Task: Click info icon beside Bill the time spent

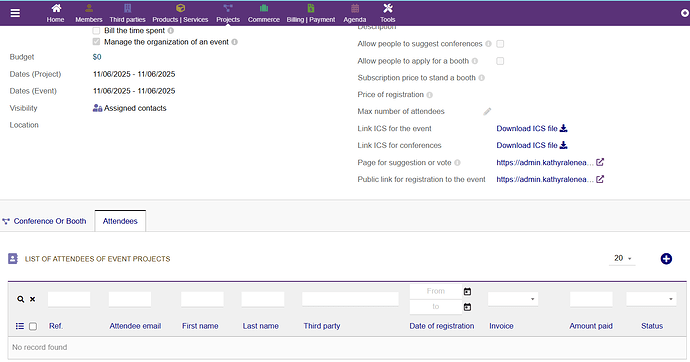Action: pyautogui.click(x=171, y=31)
